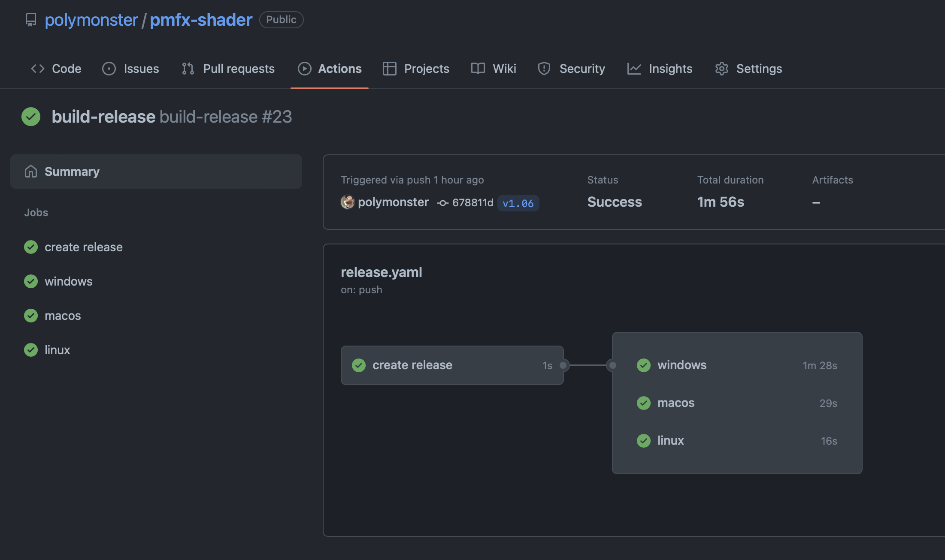Open the Code tab
The width and height of the screenshot is (945, 560).
56,69
